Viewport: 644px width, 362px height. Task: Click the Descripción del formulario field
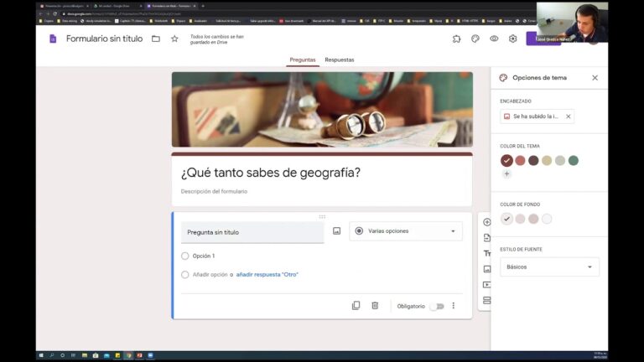coord(214,191)
